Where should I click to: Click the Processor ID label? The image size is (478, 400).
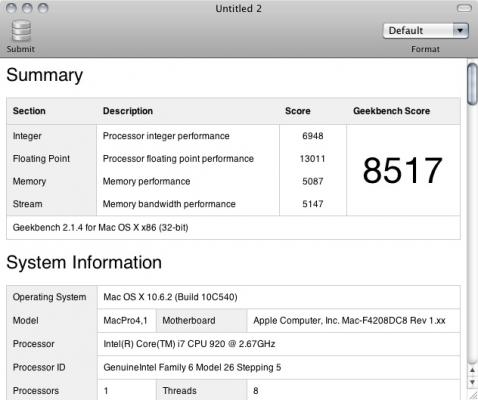(39, 367)
